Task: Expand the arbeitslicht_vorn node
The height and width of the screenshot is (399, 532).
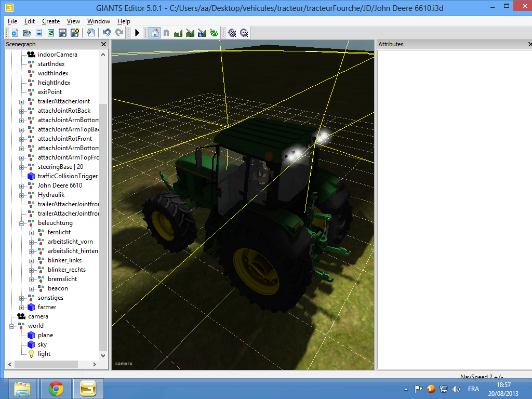Action: pos(31,242)
